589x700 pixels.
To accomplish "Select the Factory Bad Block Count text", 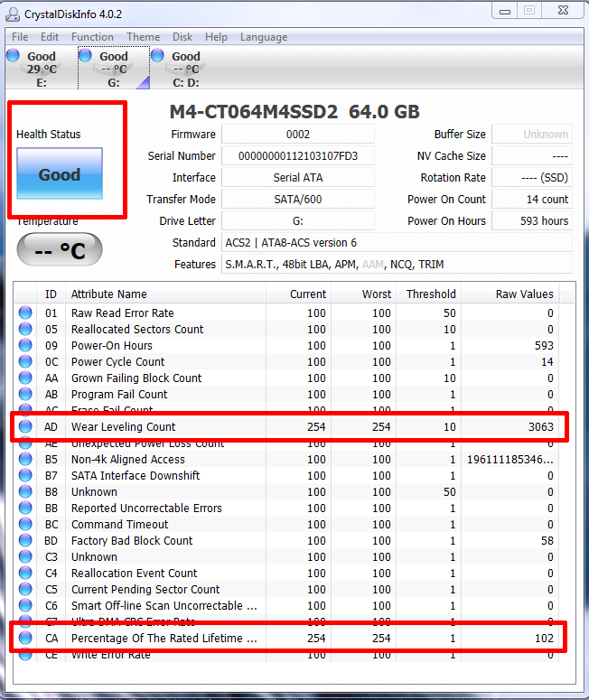I will click(x=132, y=541).
